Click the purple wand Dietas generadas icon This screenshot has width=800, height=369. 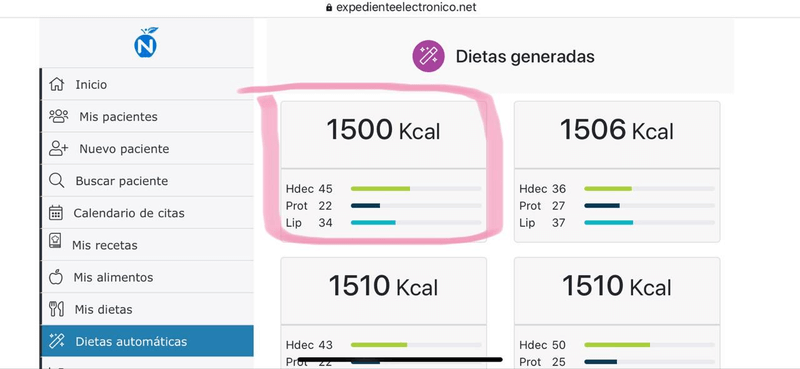pyautogui.click(x=428, y=56)
